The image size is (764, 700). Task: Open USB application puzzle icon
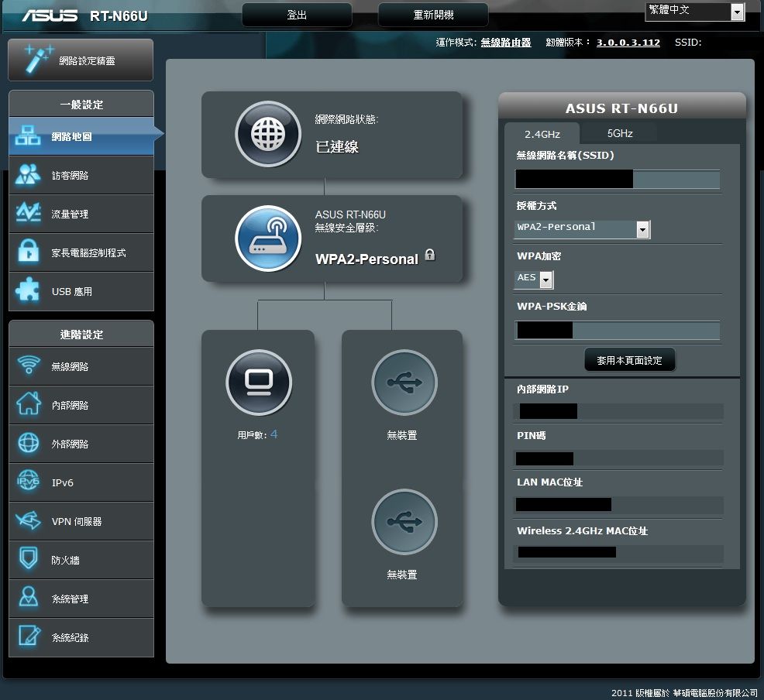[x=28, y=290]
